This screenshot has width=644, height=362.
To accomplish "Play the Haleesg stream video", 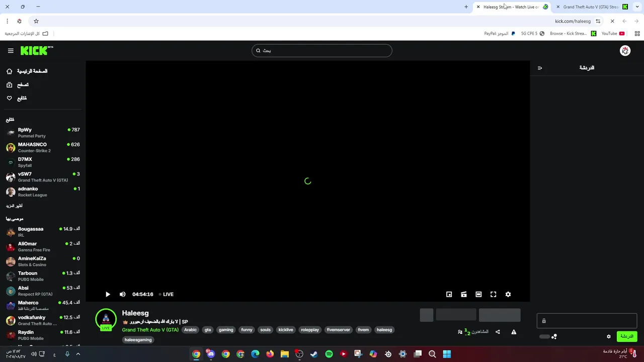I will point(108,295).
